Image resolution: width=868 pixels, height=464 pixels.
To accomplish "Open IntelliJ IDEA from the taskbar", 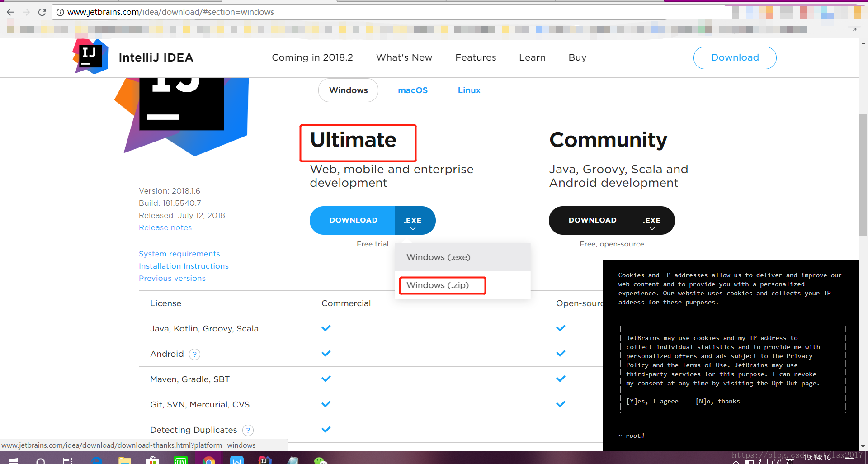I will pyautogui.click(x=265, y=460).
